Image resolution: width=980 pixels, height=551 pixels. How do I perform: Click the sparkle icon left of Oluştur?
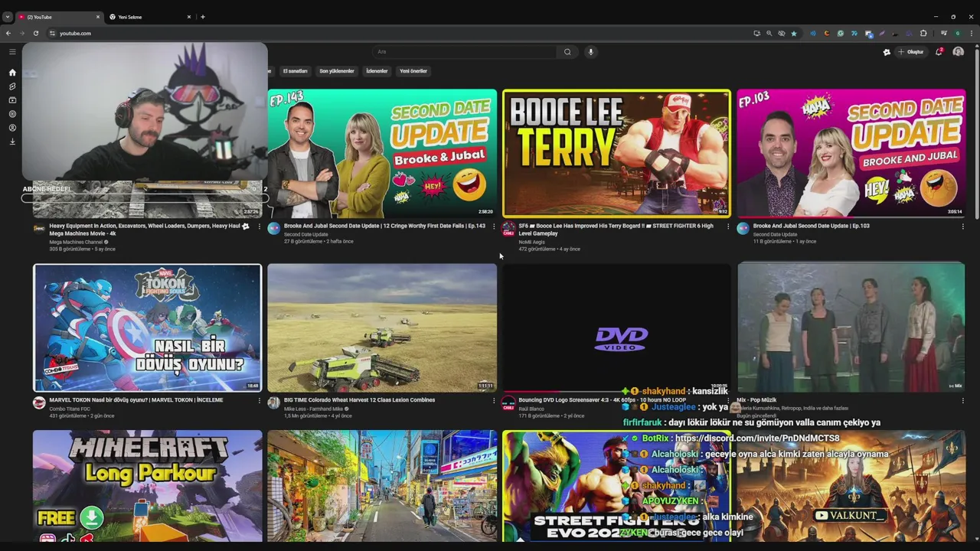coord(887,52)
